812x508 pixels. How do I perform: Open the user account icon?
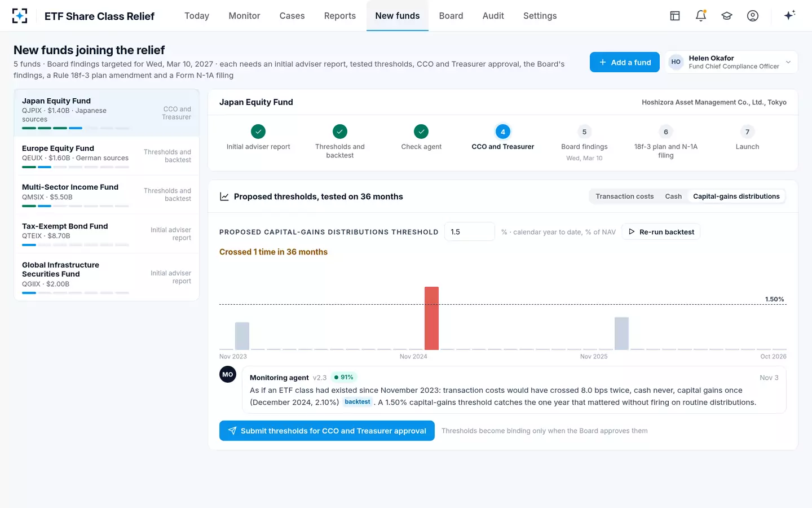click(753, 16)
